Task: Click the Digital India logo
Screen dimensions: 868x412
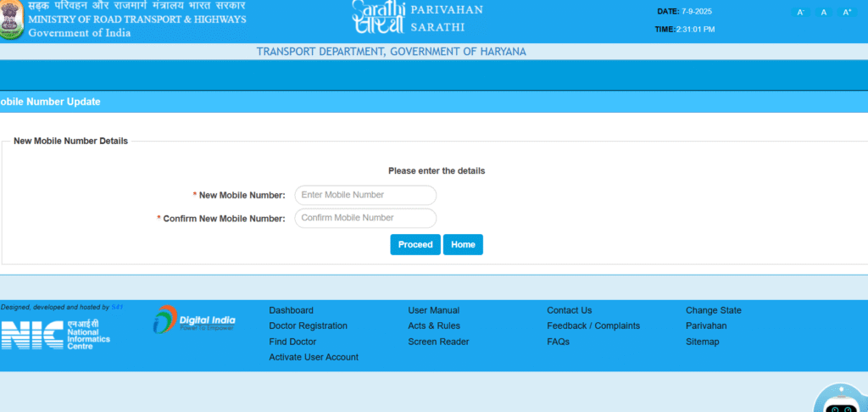Action: [194, 319]
